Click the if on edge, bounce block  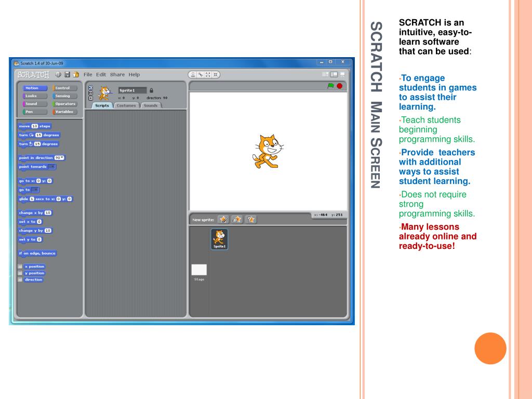(x=37, y=253)
